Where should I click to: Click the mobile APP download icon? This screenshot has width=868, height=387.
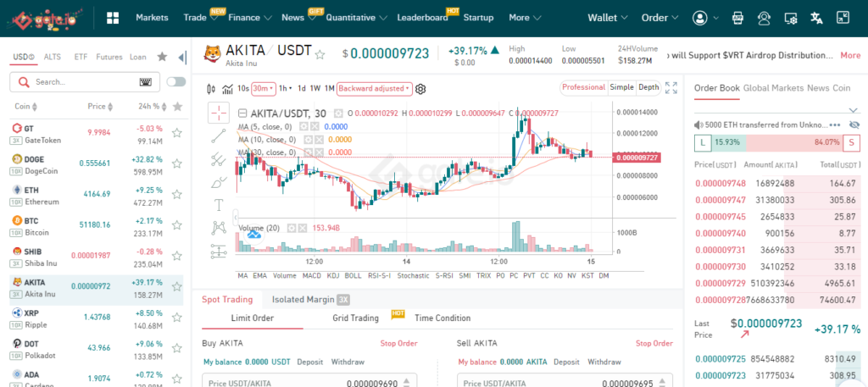[x=738, y=18]
